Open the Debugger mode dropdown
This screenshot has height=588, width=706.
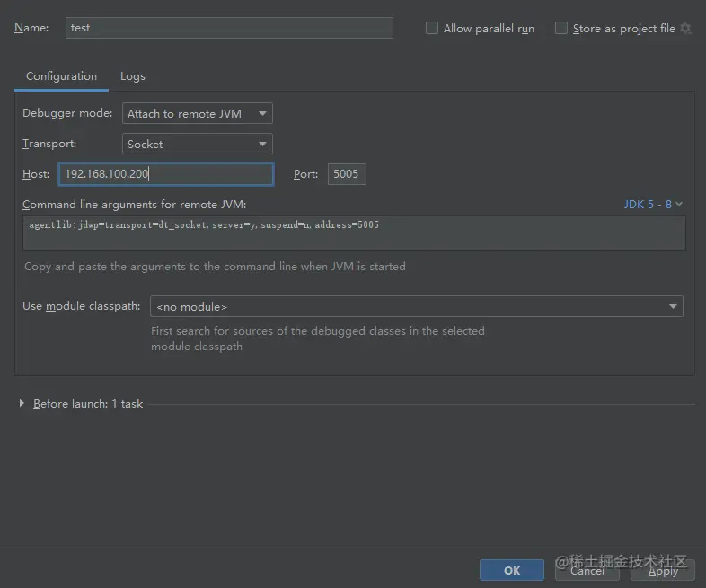(198, 113)
